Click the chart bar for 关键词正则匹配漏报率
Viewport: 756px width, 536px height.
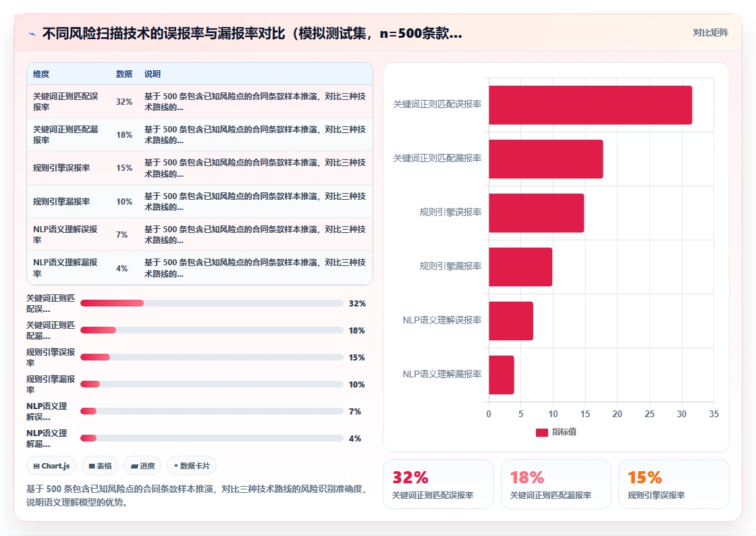tap(546, 159)
